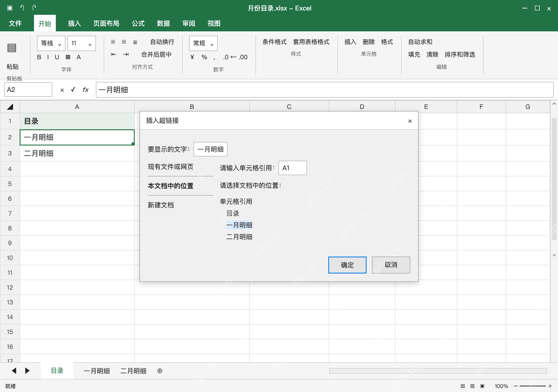Cancel formula bar entry with X
This screenshot has height=392, width=558.
point(62,90)
